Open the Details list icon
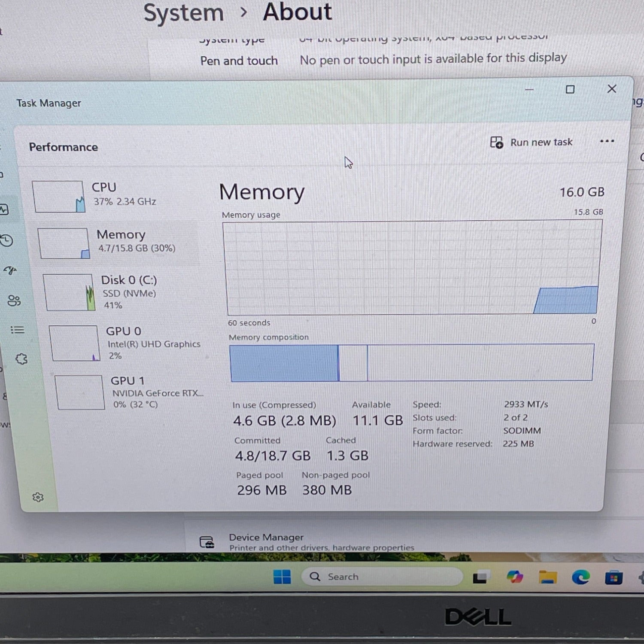The width and height of the screenshot is (644, 644). [x=18, y=330]
